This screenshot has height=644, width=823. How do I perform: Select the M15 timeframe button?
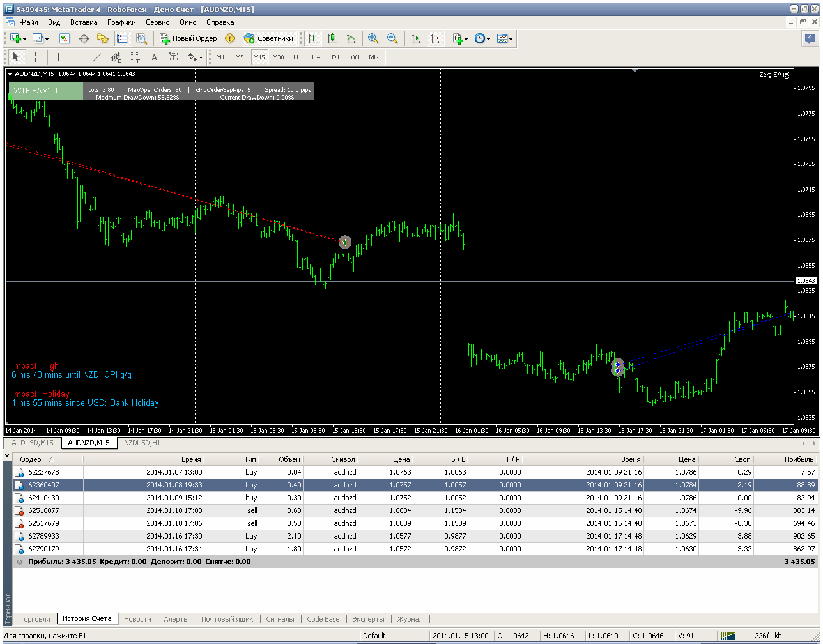(259, 57)
